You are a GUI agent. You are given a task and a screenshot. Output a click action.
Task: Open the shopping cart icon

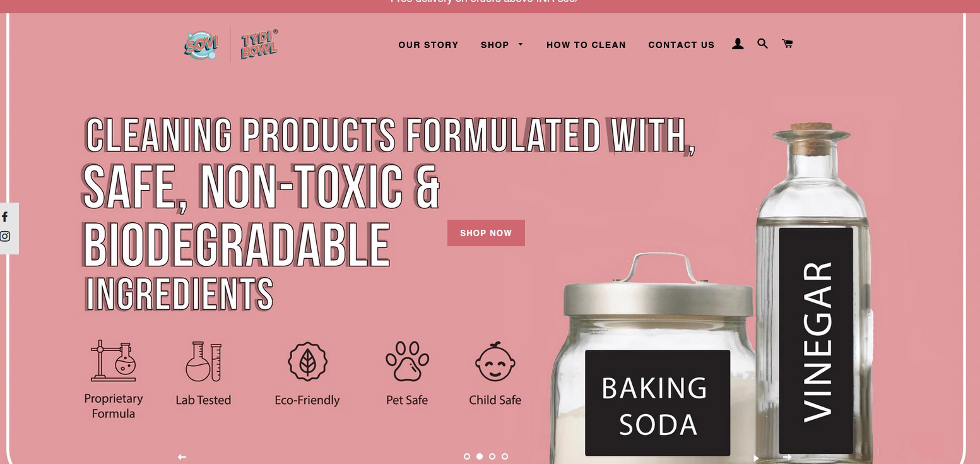click(x=787, y=44)
